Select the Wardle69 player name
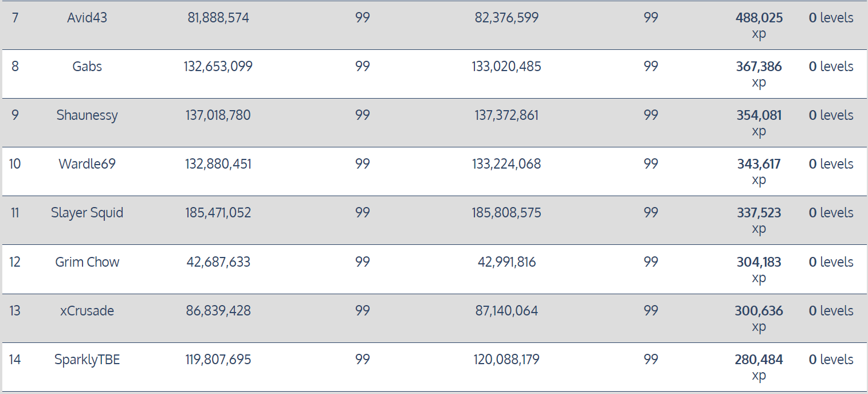Viewport: 868px width, 394px height. point(87,164)
